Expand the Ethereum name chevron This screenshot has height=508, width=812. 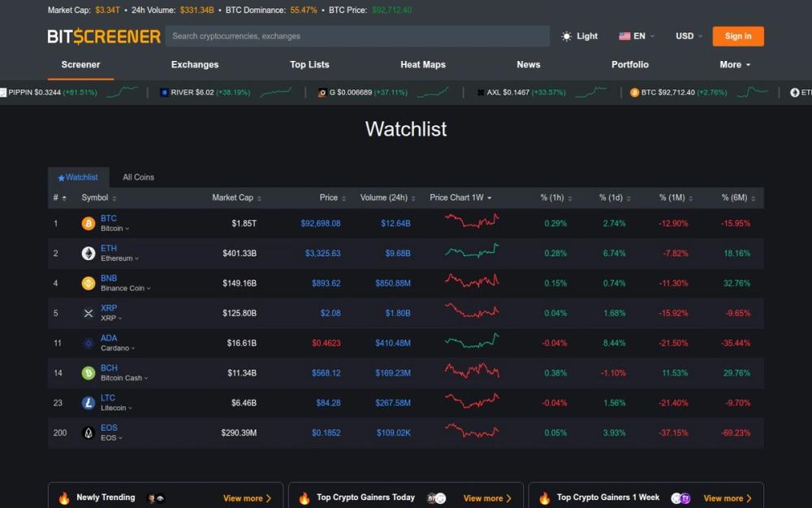tap(136, 258)
